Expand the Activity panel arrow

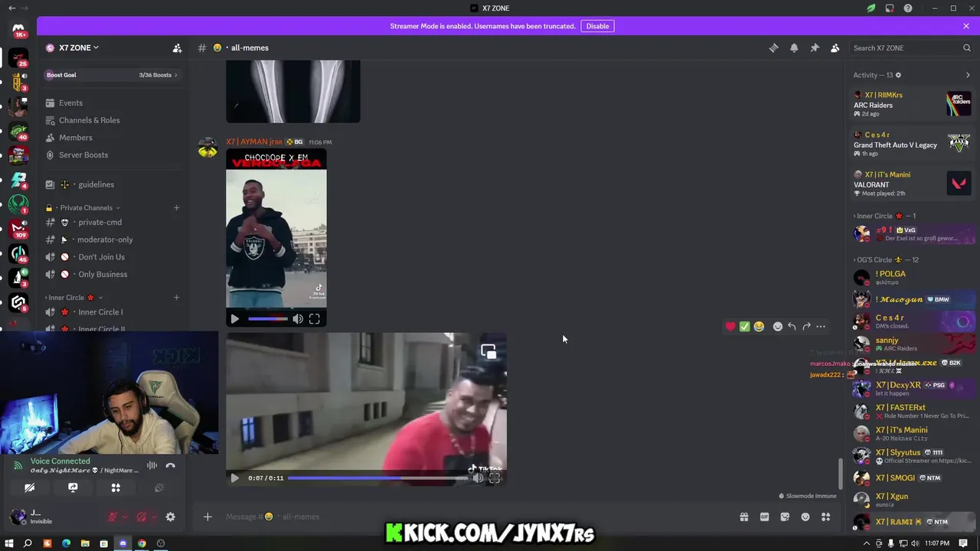968,75
